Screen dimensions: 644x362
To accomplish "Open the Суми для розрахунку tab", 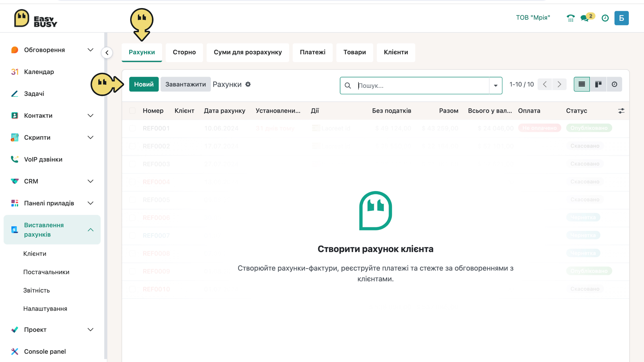I will pos(248,52).
